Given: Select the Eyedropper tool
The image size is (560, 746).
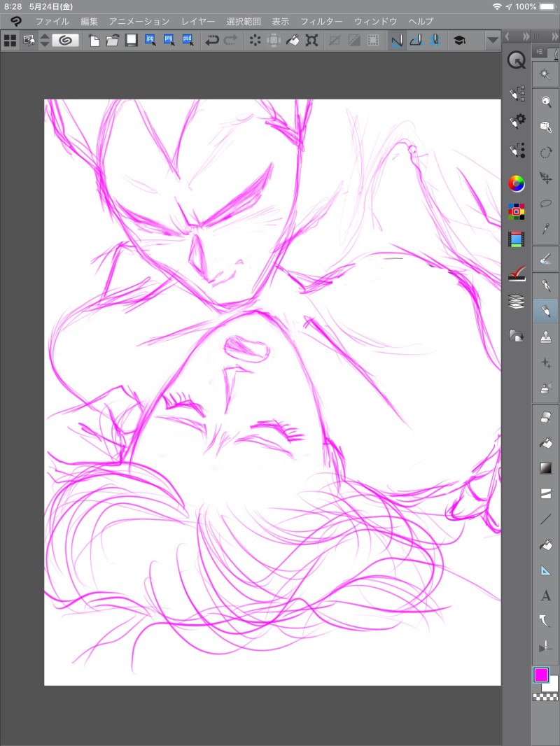Looking at the screenshot, I should (x=546, y=230).
